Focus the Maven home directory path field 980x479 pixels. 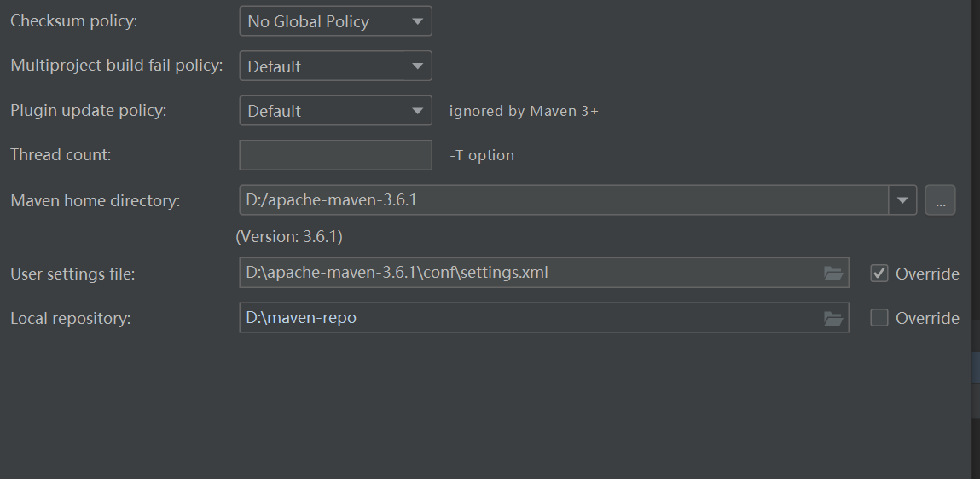point(563,201)
